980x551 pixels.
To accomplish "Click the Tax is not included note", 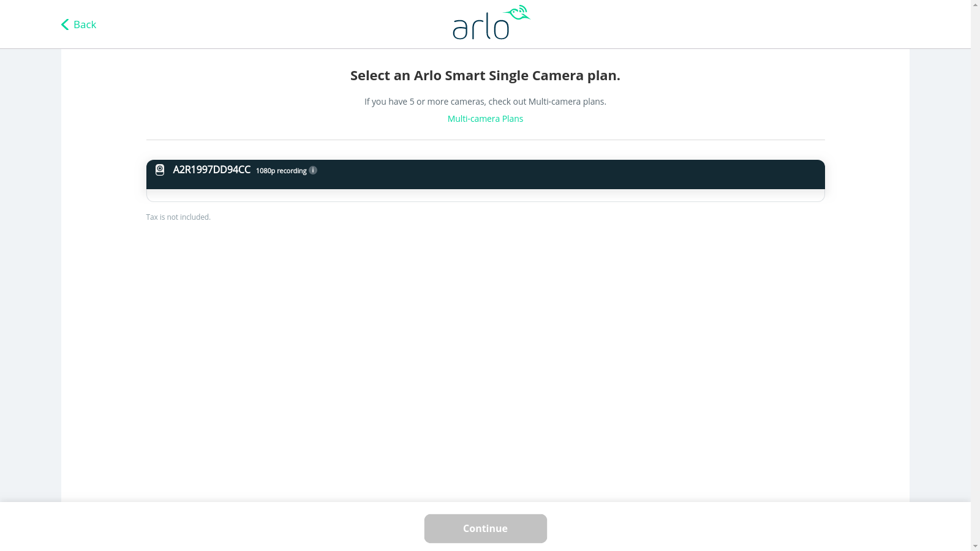I will [x=178, y=217].
